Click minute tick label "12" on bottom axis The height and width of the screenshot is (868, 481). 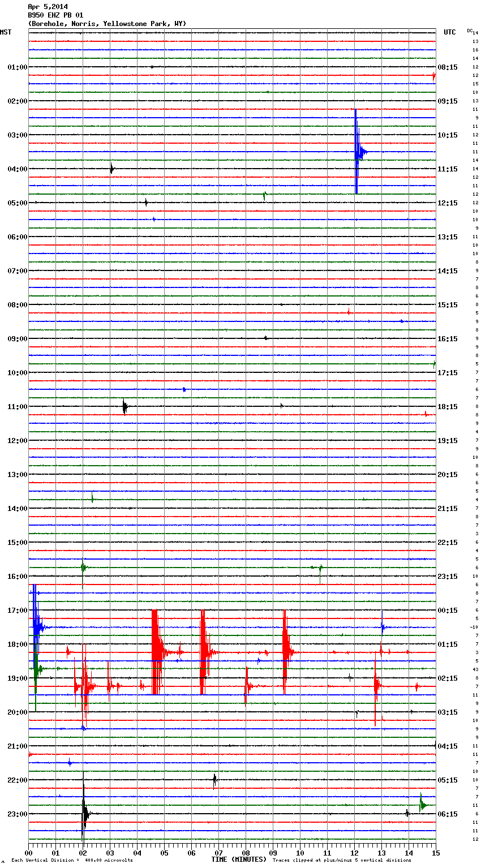(x=354, y=853)
